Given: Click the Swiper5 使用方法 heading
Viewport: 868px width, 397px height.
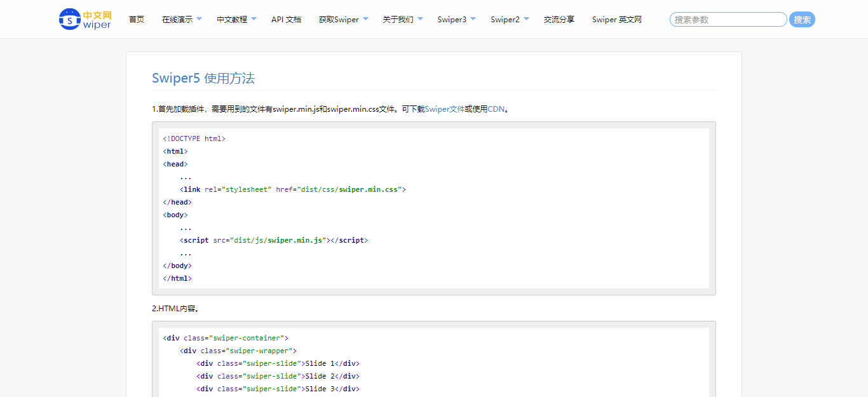Looking at the screenshot, I should 203,78.
